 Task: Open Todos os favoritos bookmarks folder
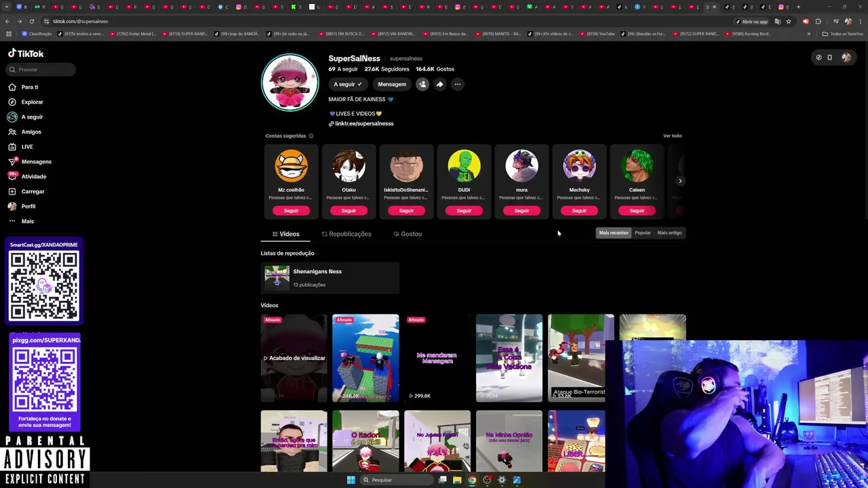point(843,33)
